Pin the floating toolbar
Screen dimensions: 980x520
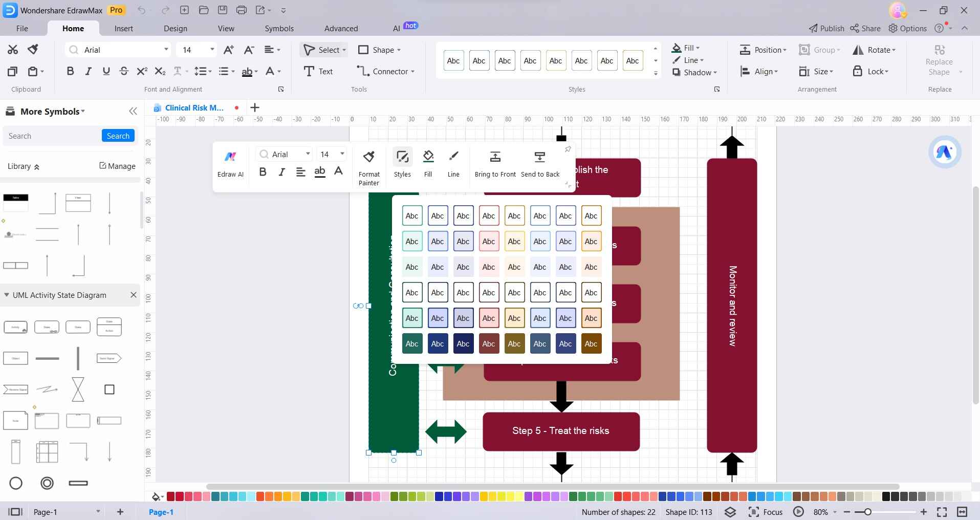[568, 149]
